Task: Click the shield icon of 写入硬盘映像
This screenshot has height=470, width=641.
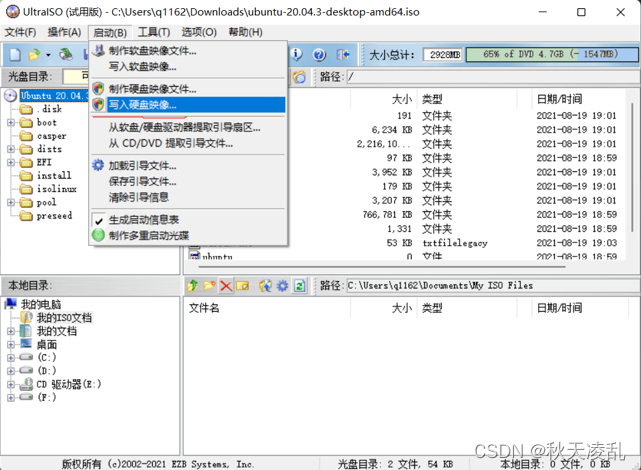Action: (x=99, y=105)
